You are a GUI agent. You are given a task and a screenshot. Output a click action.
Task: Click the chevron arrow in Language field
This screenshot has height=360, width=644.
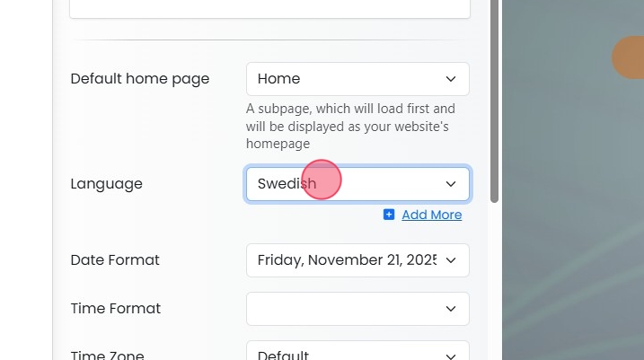point(451,184)
